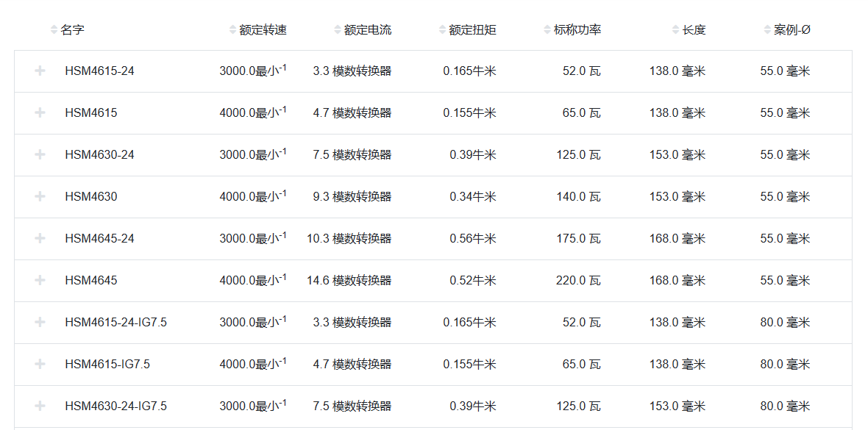Click the 案例-Ø column header
Screen dimensions: 868x430
791,30
